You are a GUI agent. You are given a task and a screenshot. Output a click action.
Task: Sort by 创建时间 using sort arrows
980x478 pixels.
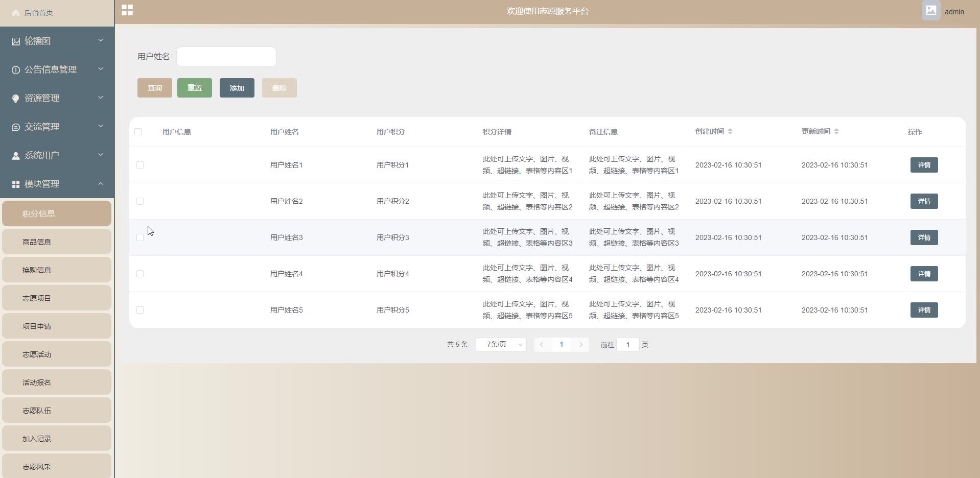coord(730,132)
